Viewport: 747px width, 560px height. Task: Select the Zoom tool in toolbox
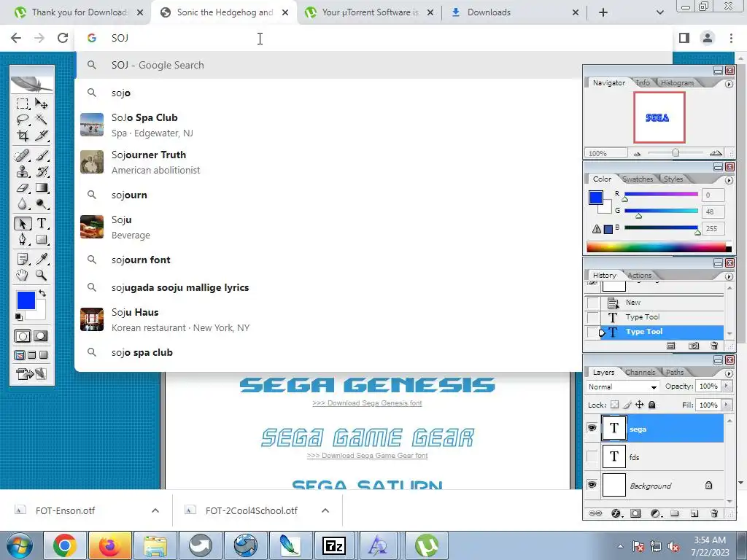click(x=42, y=275)
